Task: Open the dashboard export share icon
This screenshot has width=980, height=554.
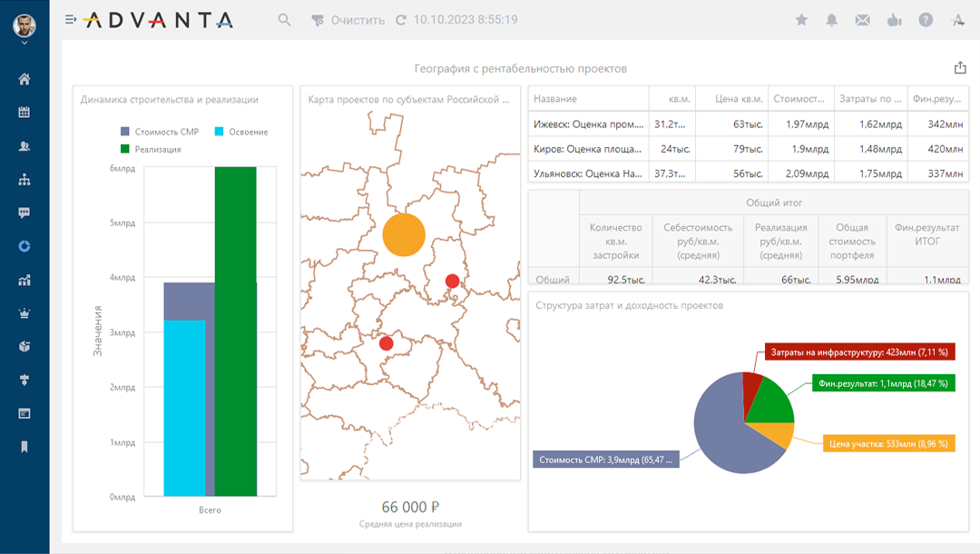Action: pyautogui.click(x=960, y=68)
